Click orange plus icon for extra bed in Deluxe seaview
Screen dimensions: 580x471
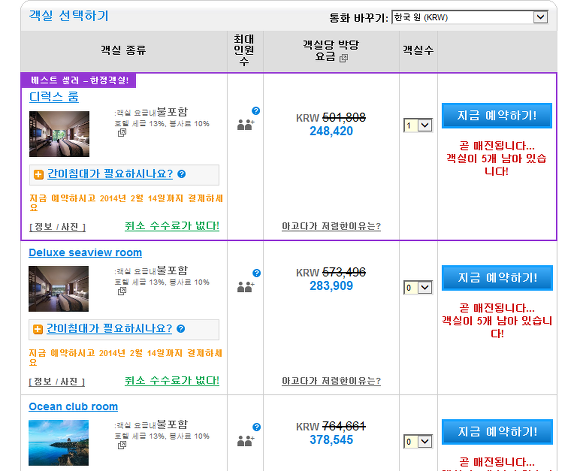pos(38,329)
